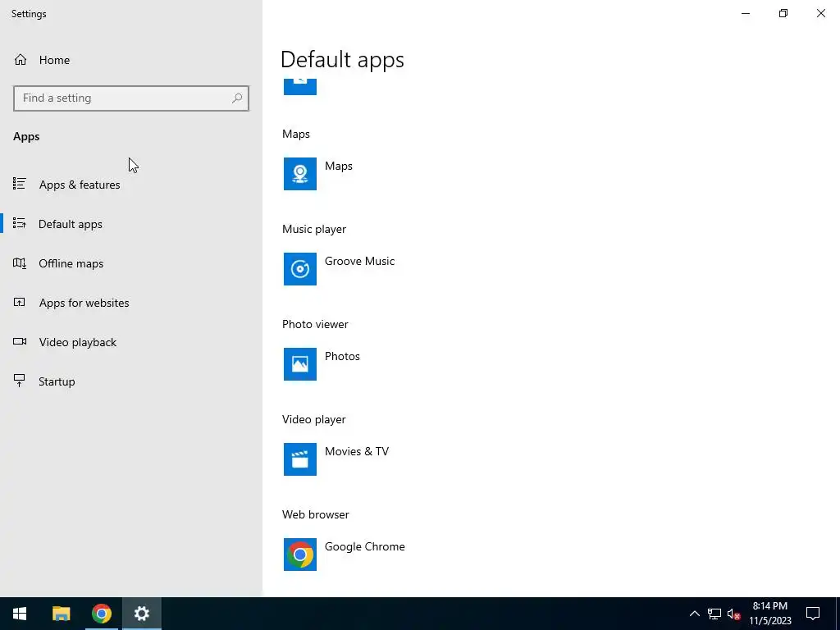Click the network status tray icon
This screenshot has width=840, height=630.
(714, 614)
